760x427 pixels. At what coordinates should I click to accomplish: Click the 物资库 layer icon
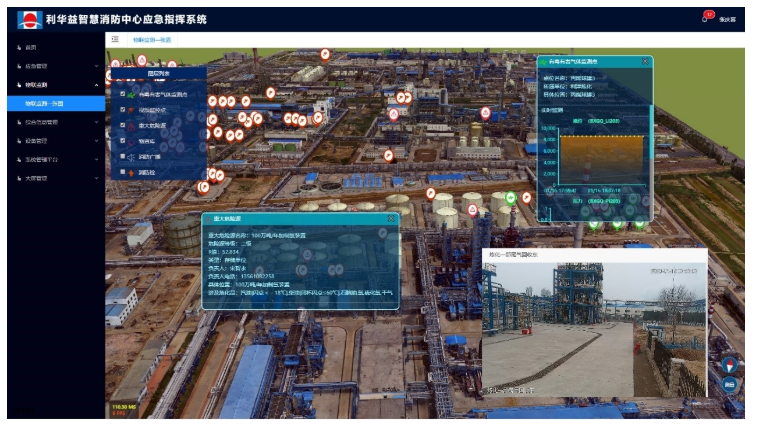point(131,142)
